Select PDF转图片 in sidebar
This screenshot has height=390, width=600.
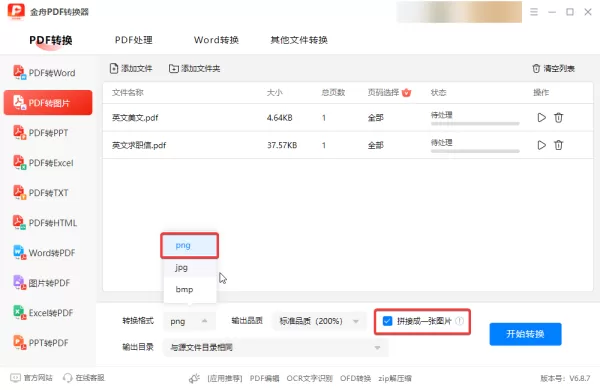[x=48, y=103]
